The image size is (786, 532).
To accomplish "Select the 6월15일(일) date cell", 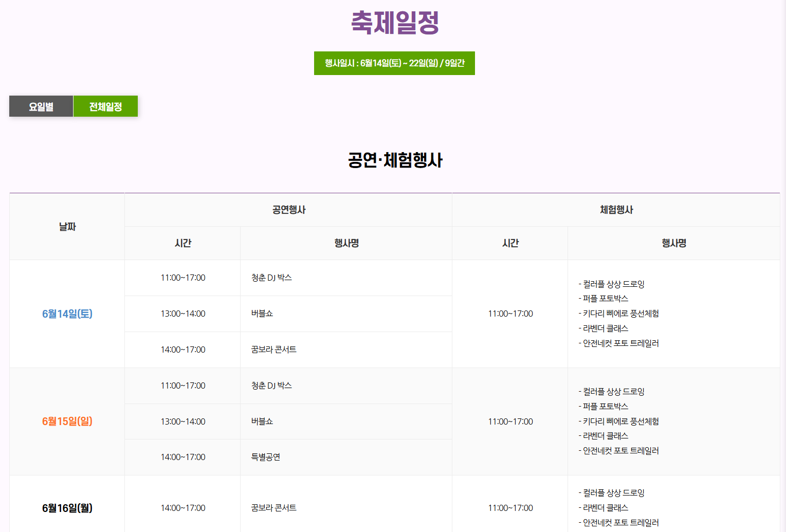I will pos(67,421).
